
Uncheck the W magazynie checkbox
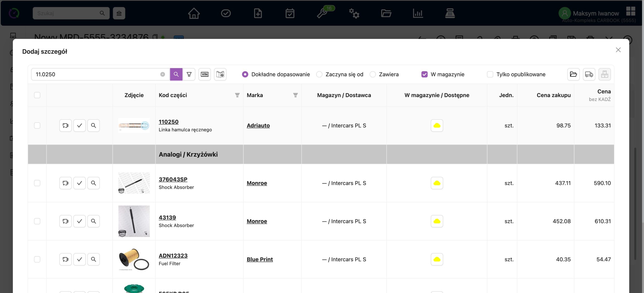pos(424,74)
